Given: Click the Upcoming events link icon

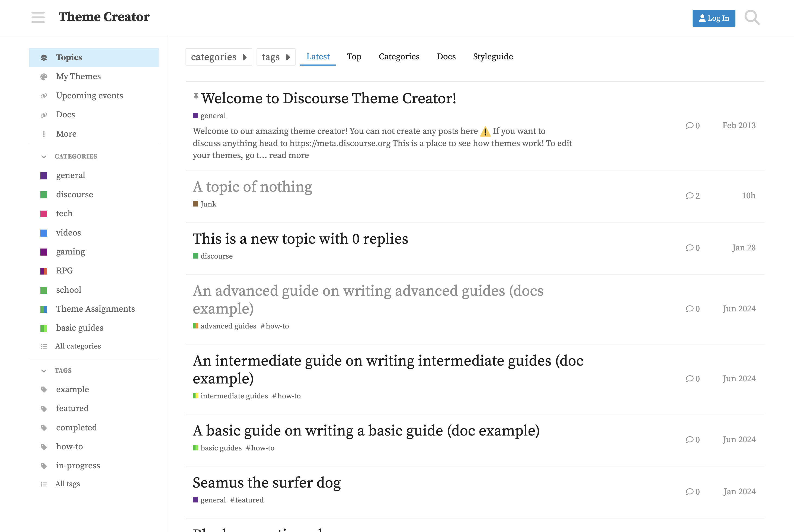Looking at the screenshot, I should coord(44,96).
